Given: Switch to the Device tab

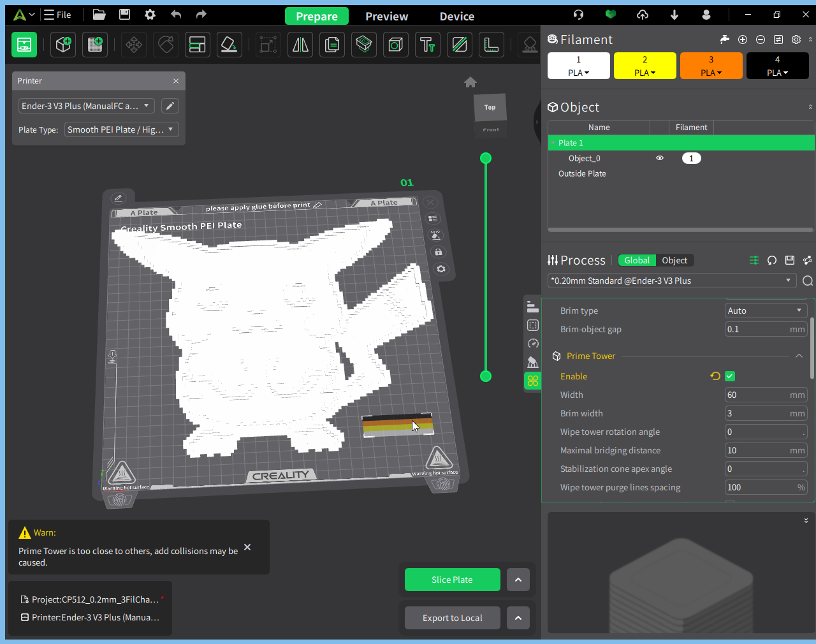Looking at the screenshot, I should click(x=457, y=17).
